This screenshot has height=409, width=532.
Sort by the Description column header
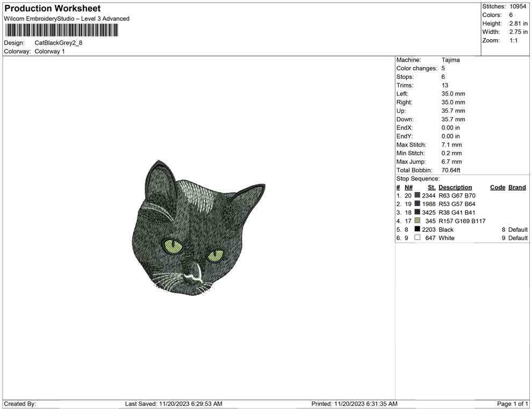[x=455, y=187]
